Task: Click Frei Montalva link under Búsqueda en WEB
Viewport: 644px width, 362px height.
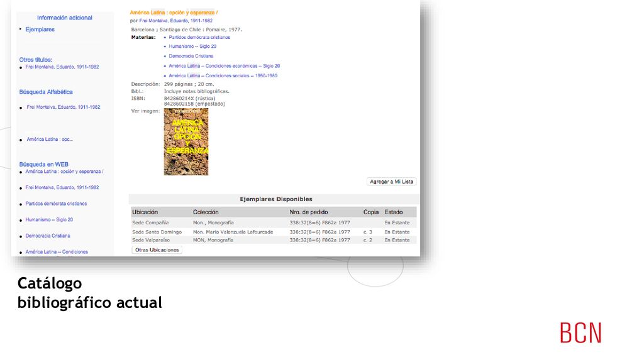Action: [62, 187]
